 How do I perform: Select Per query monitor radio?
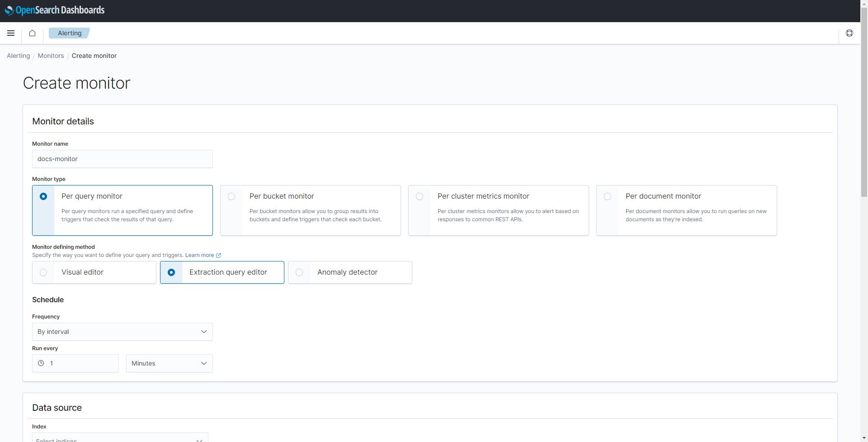point(43,196)
